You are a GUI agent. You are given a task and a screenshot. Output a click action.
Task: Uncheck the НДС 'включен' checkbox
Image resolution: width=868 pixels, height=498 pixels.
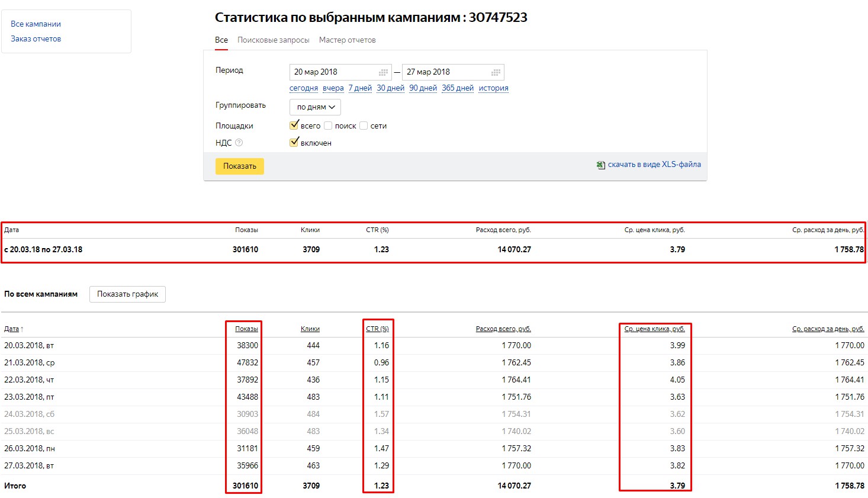tap(294, 143)
